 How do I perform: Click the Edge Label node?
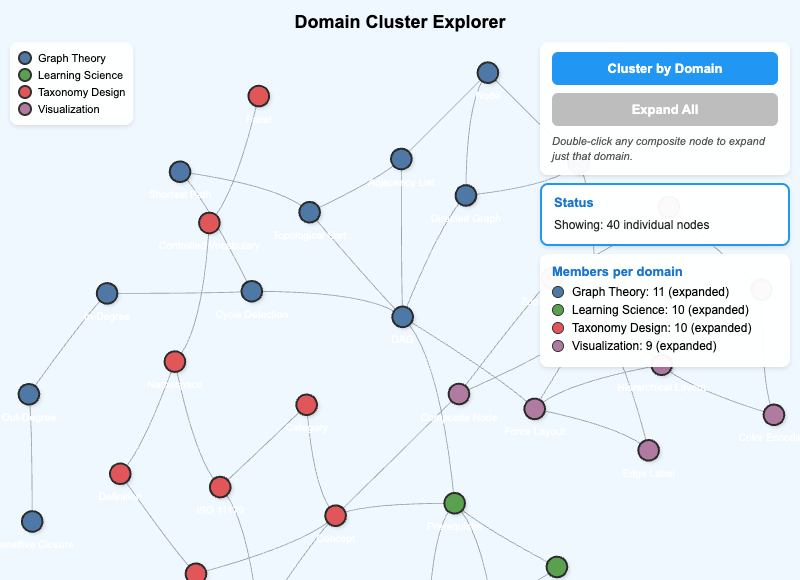pyautogui.click(x=648, y=450)
